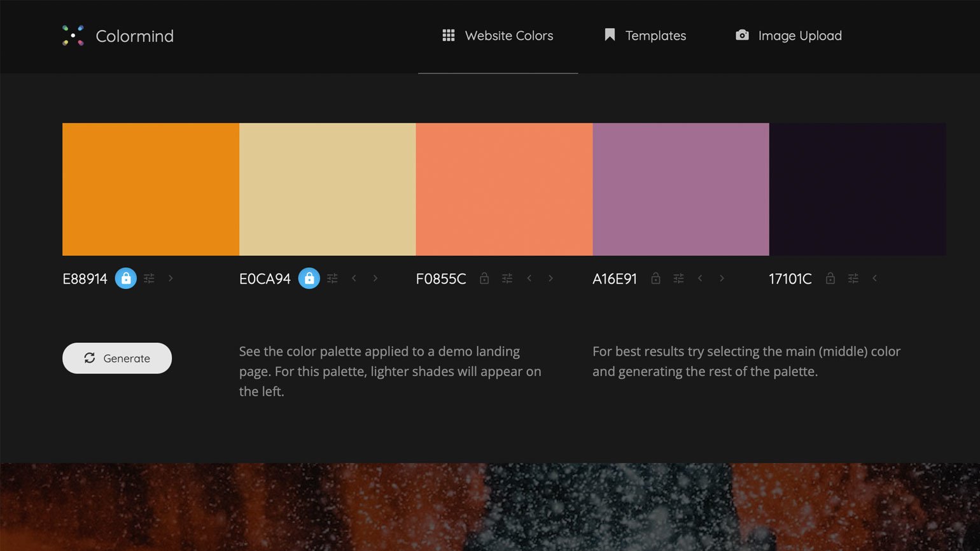Click the grid icon beside Website Colors

[x=449, y=36]
